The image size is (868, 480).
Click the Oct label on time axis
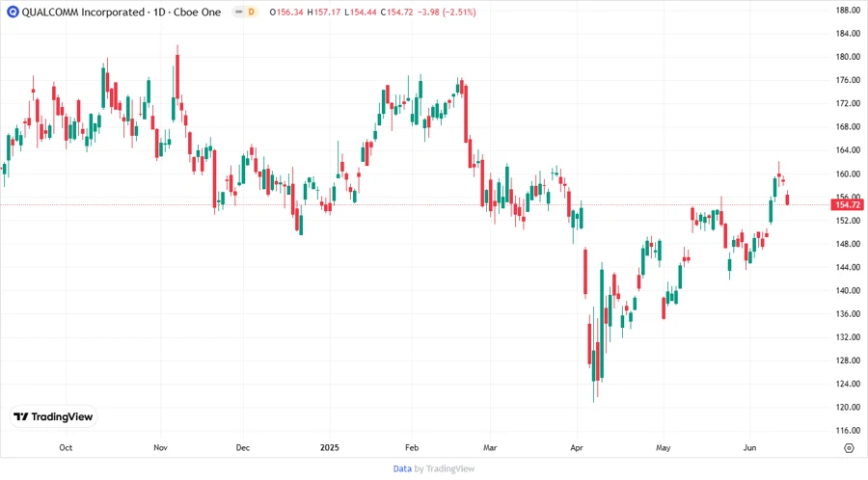point(66,447)
